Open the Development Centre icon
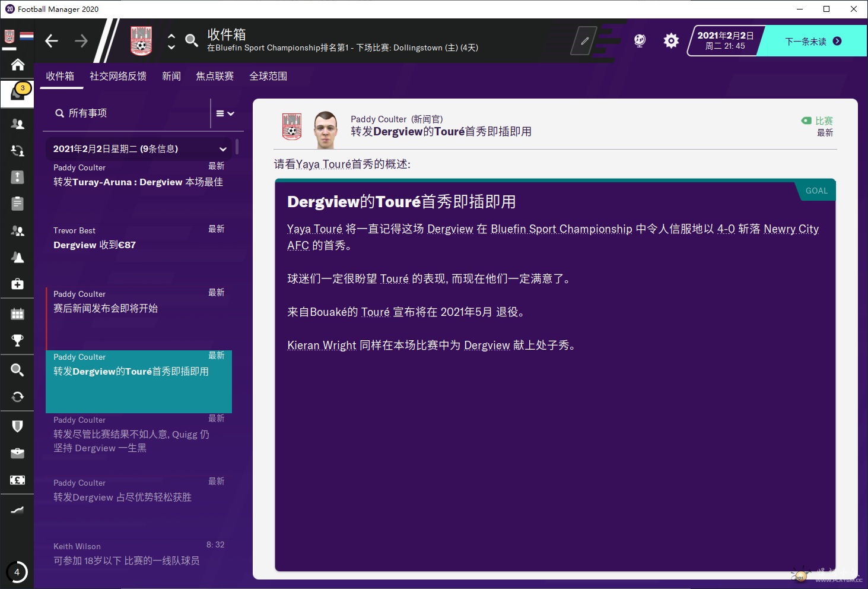868x589 pixels. click(x=17, y=509)
